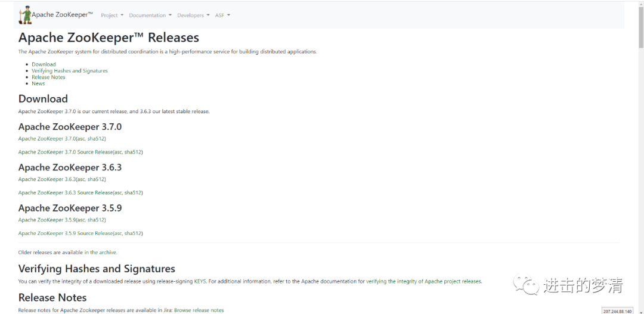644x314 pixels.
Task: Open asc signature for ZooKeeper 3.5.9 binary
Action: (x=81, y=220)
